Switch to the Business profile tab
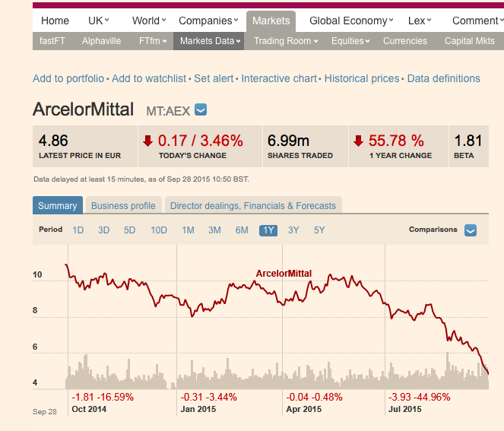 [123, 206]
